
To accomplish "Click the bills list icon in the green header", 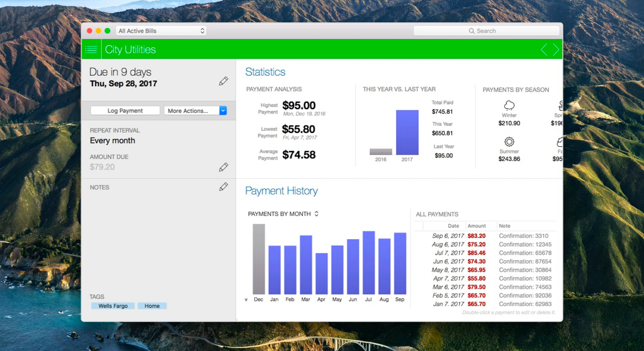I will (x=91, y=49).
